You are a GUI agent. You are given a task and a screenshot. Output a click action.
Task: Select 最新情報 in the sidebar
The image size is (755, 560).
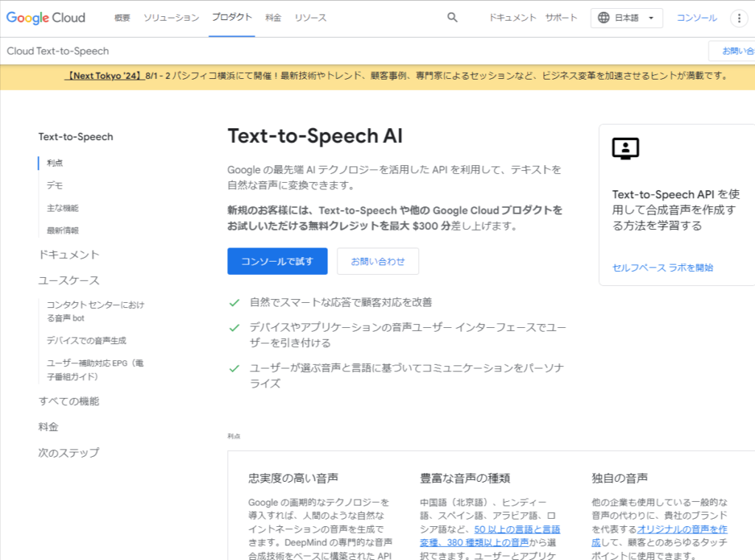[x=61, y=230]
